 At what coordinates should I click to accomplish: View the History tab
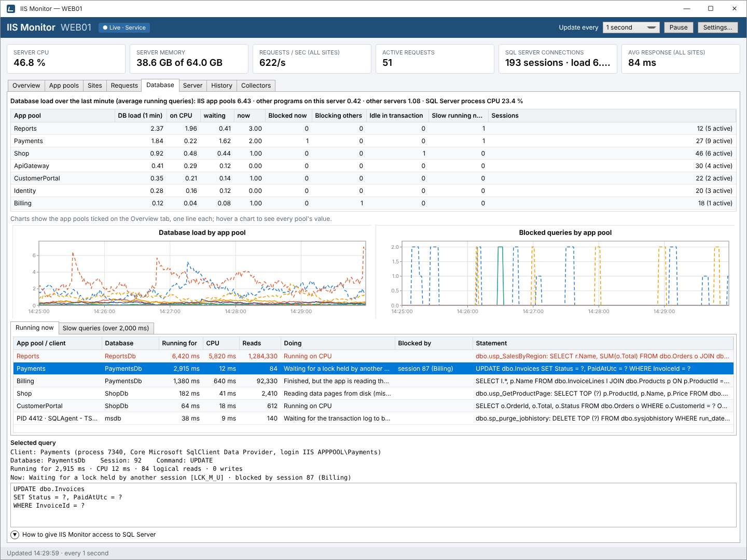coord(222,86)
